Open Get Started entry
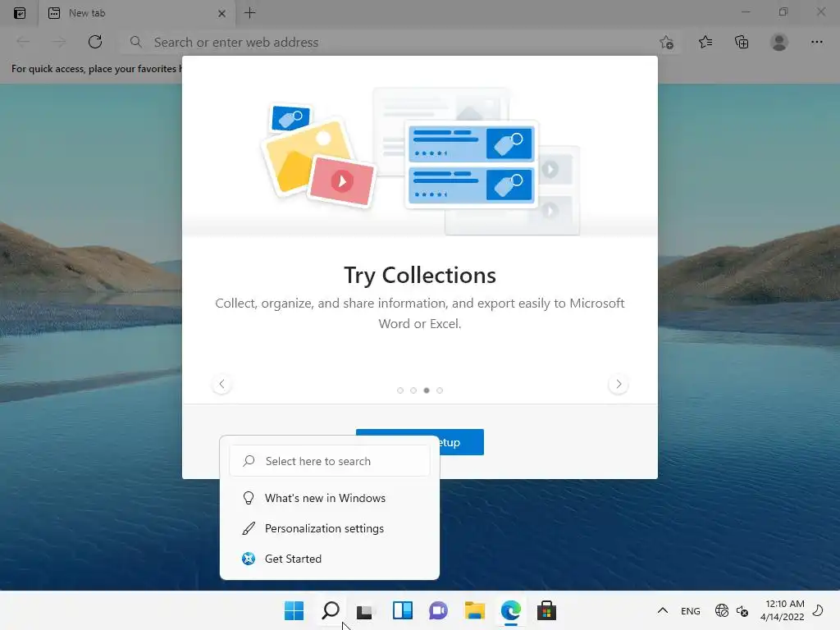The width and height of the screenshot is (840, 630). click(330, 559)
